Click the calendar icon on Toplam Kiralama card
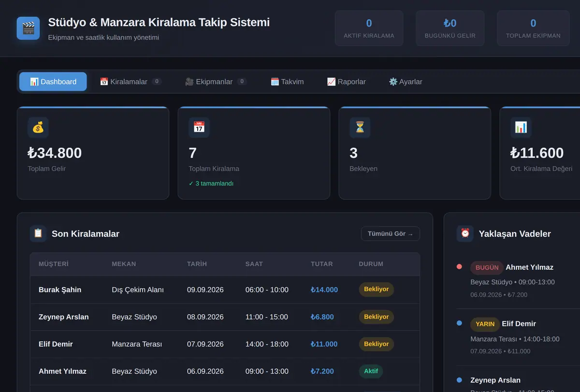 pyautogui.click(x=199, y=128)
